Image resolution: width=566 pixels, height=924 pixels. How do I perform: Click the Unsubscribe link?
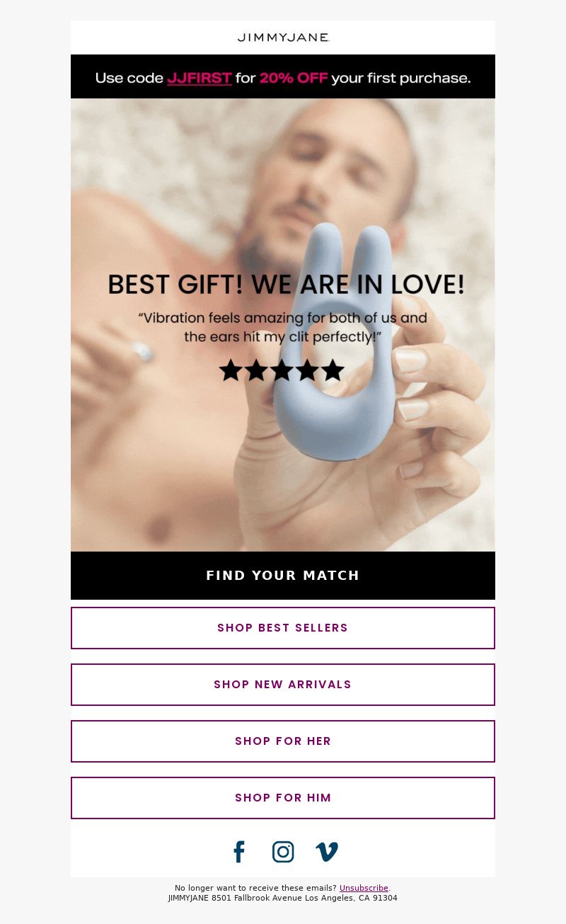pyautogui.click(x=364, y=888)
